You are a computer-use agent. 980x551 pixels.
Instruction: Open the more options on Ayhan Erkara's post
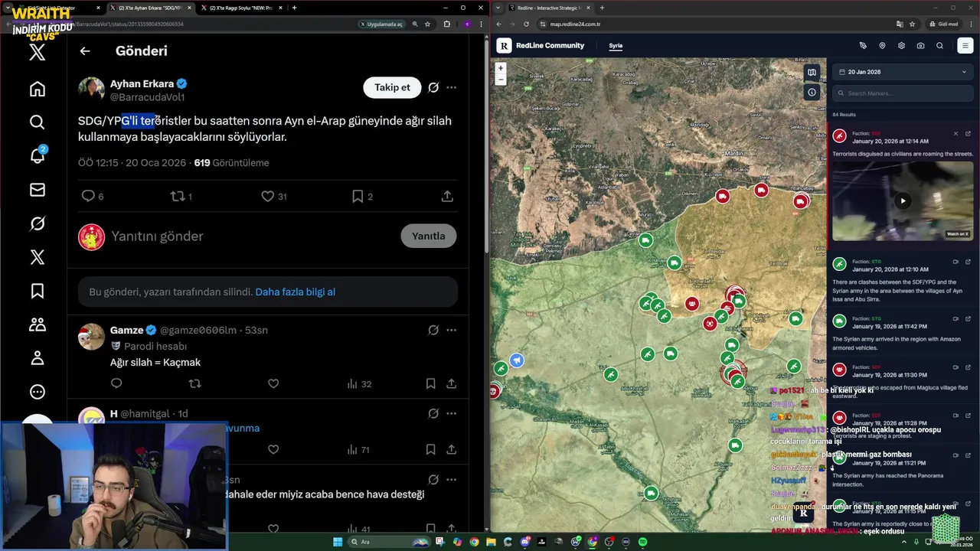(452, 87)
